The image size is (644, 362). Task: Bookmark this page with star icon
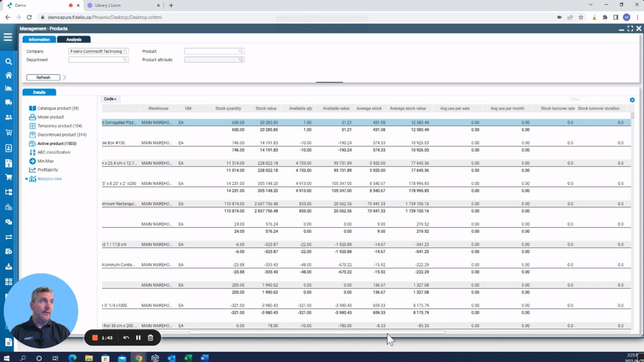coord(581,17)
